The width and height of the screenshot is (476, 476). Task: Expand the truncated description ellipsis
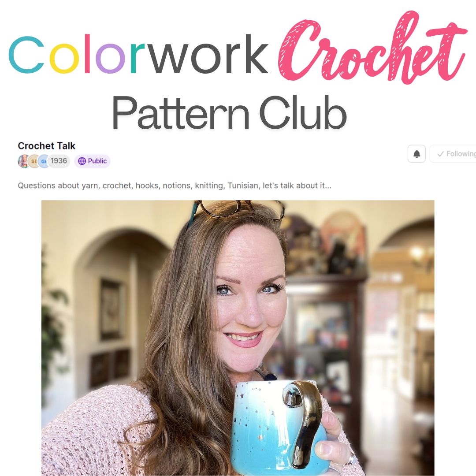[x=328, y=186]
